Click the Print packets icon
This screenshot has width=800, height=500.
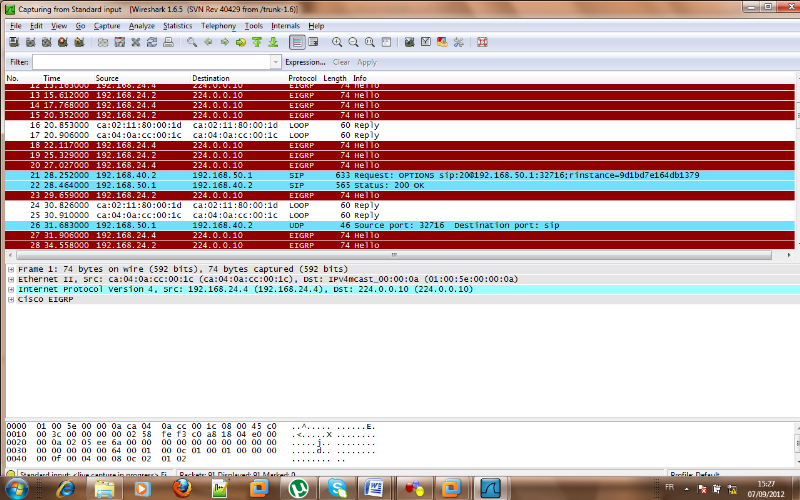pos(168,43)
